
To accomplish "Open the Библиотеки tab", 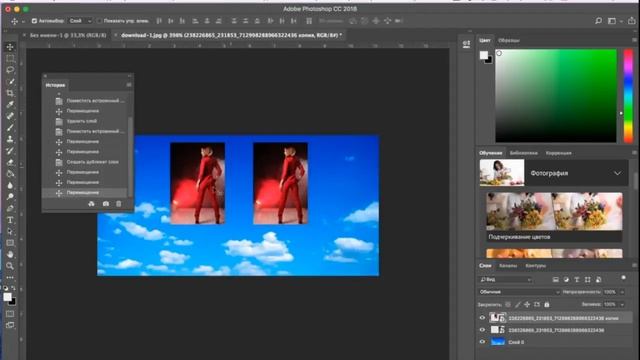I will click(523, 153).
